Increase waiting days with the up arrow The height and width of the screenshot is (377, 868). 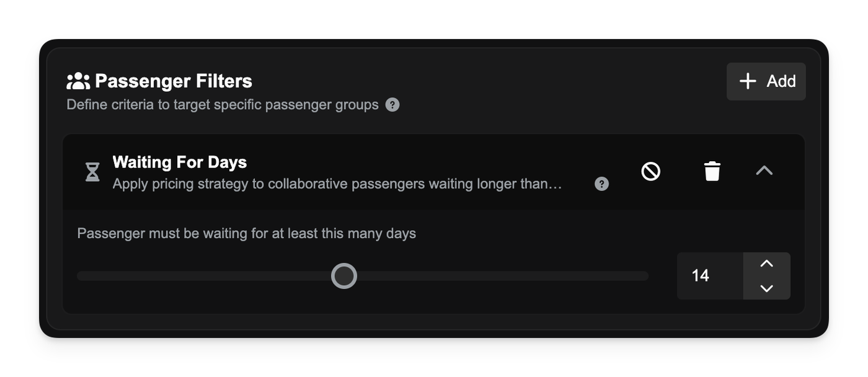[767, 264]
